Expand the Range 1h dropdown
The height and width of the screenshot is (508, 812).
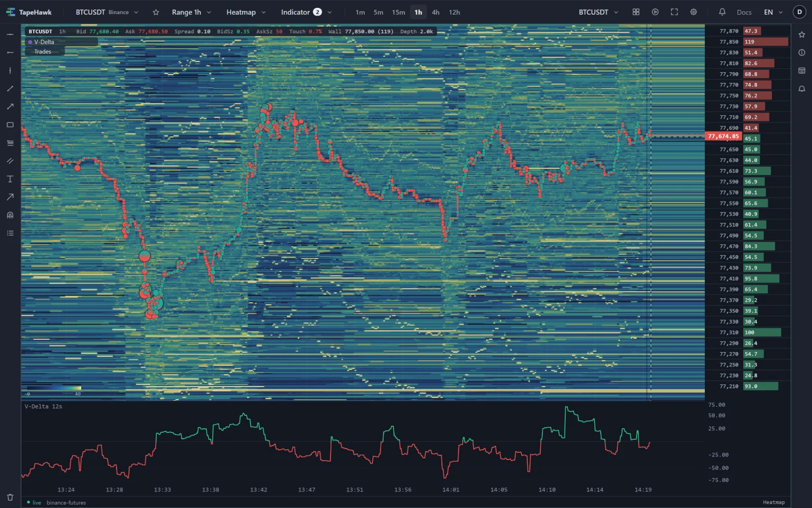(x=192, y=12)
